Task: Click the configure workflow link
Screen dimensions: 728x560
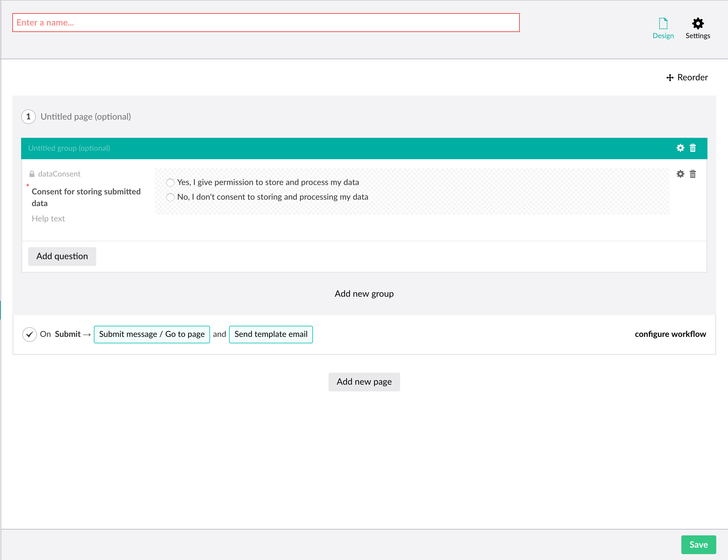Action: pos(670,334)
